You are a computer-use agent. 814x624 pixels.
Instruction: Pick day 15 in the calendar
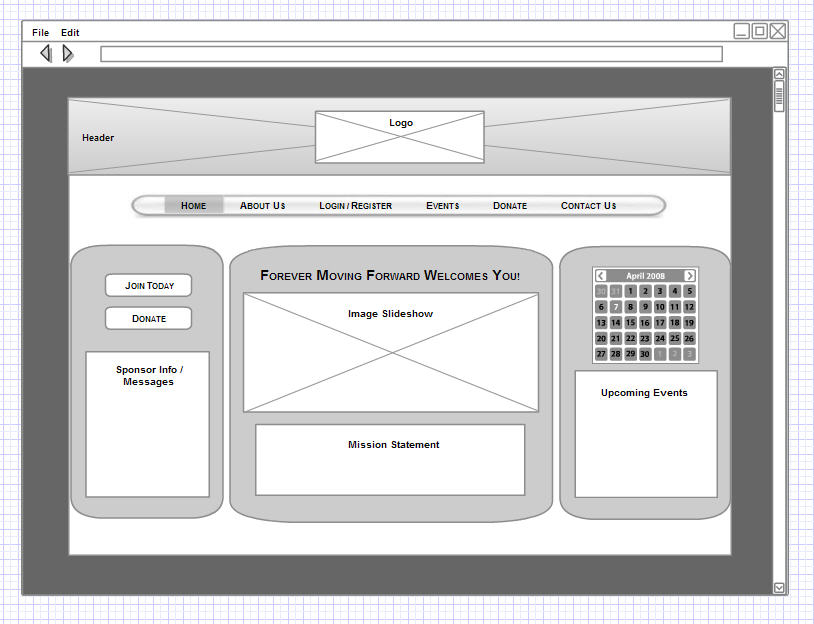[630, 322]
